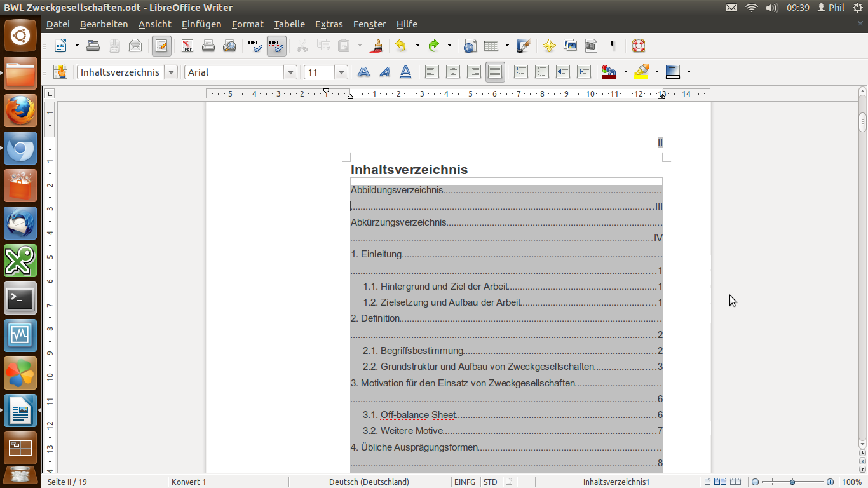Align text right
868x488 pixels.
[x=474, y=72]
